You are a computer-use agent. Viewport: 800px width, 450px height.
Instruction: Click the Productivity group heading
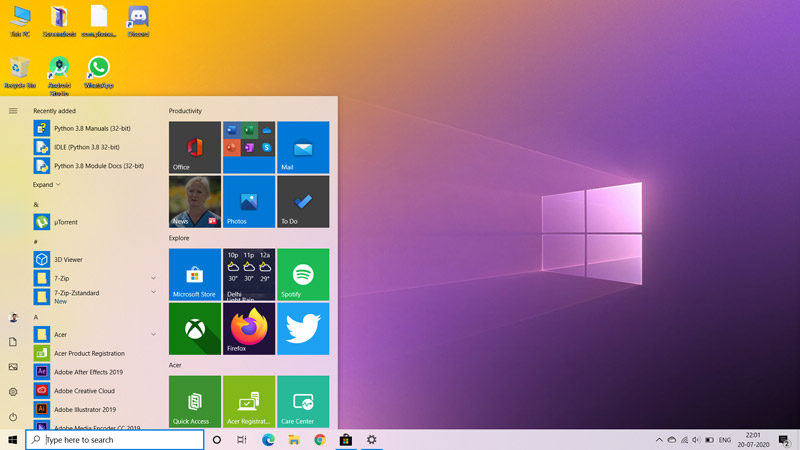coord(185,111)
